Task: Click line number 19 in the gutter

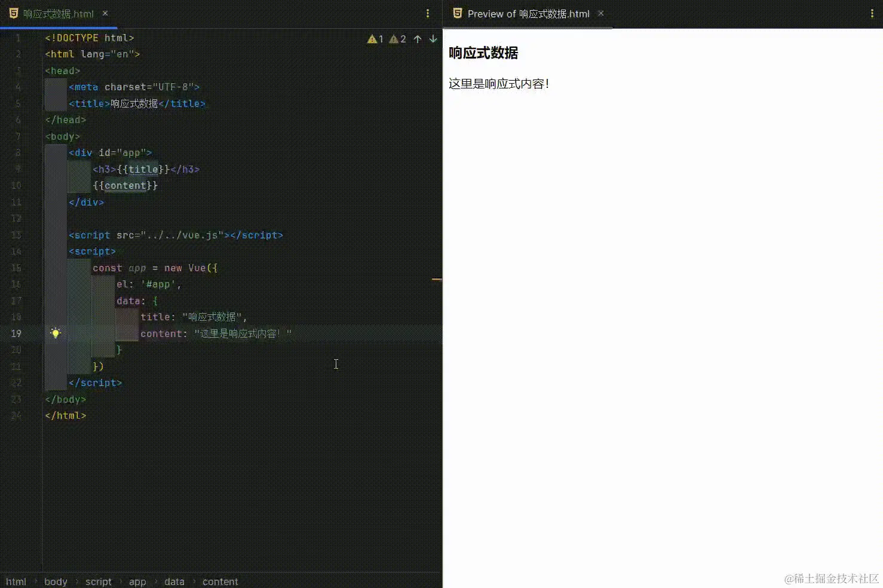Action: point(16,333)
